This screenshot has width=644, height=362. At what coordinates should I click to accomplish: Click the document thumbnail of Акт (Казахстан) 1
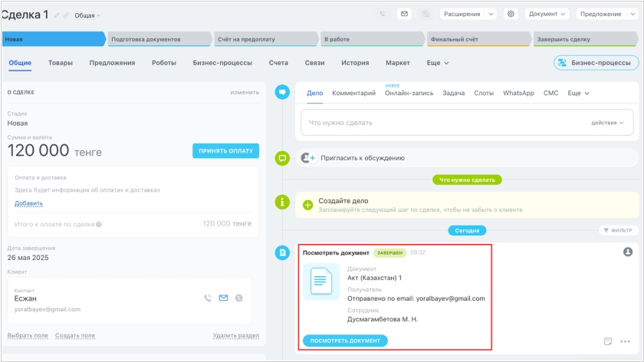click(x=321, y=281)
